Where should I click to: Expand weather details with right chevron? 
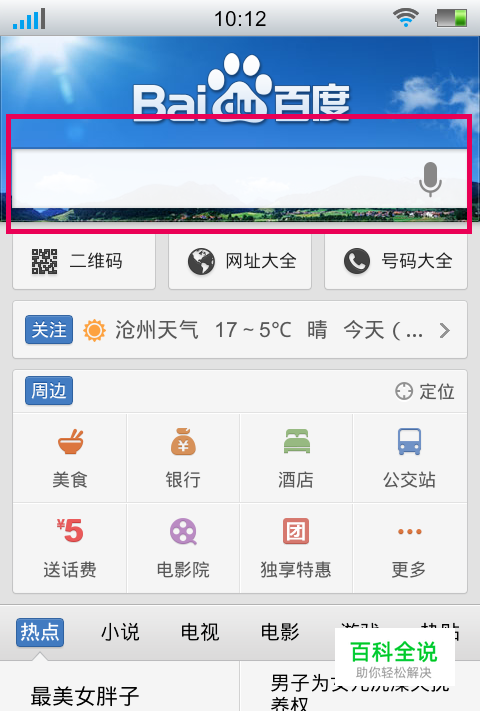coord(445,331)
